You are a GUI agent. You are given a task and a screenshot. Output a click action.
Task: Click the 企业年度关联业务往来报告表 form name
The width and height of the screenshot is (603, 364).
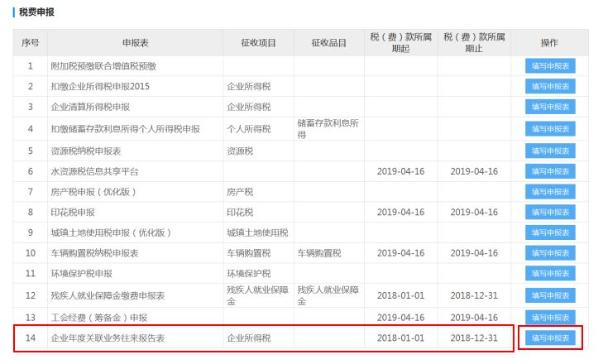(x=108, y=338)
